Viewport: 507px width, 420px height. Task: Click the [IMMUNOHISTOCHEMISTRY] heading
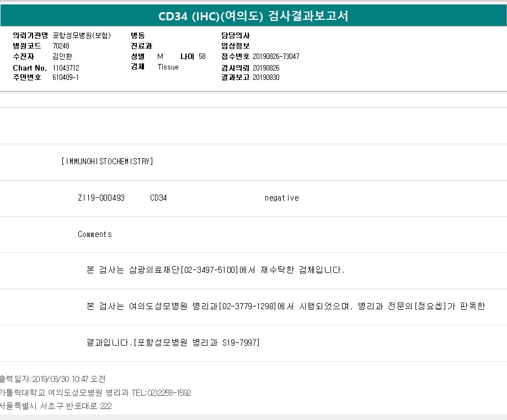coord(107,161)
